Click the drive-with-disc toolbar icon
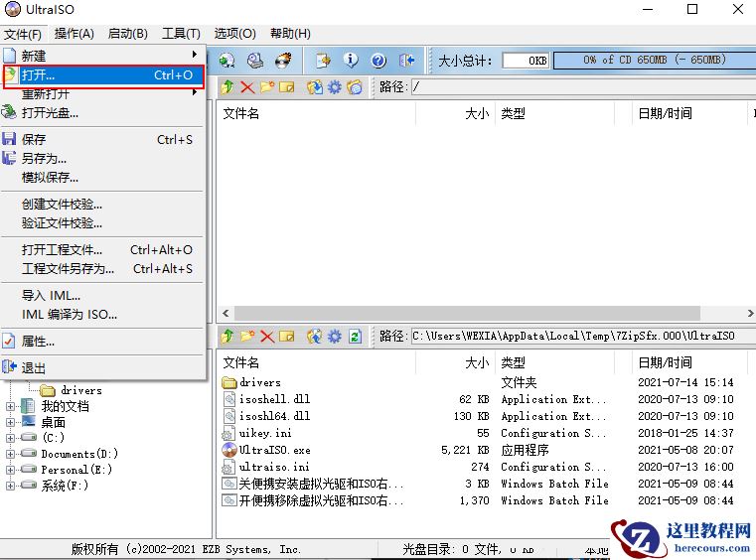 pyautogui.click(x=255, y=61)
